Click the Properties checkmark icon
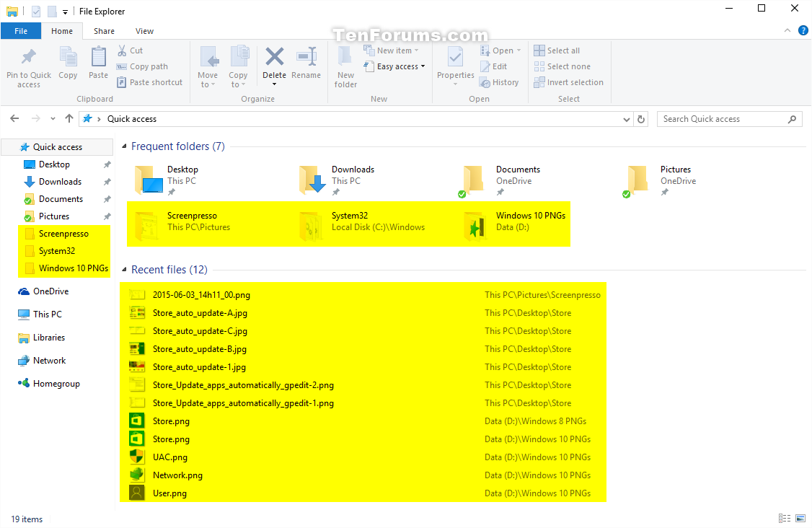 [455, 57]
